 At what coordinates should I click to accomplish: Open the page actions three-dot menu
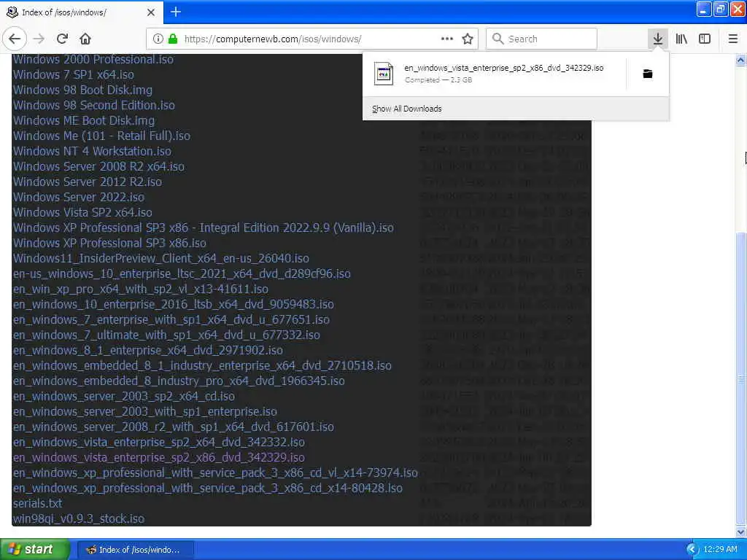[x=447, y=39]
